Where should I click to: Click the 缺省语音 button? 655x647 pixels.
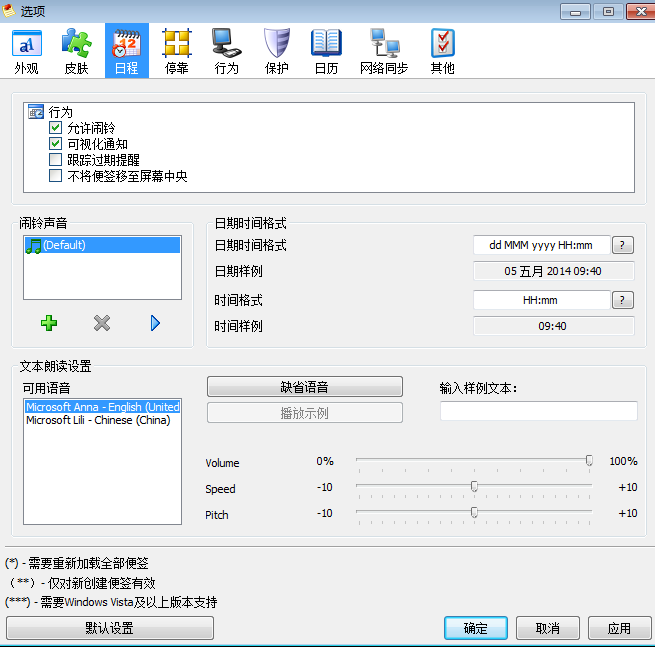[x=304, y=387]
